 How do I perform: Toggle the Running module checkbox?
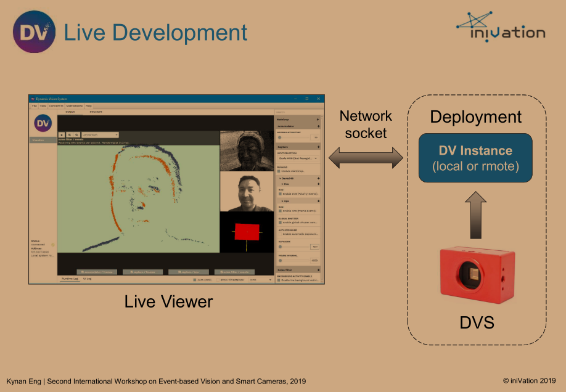pyautogui.click(x=279, y=171)
